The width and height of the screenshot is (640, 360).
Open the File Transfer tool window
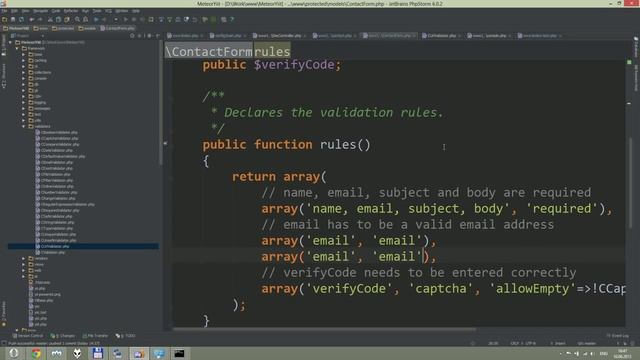[95, 336]
